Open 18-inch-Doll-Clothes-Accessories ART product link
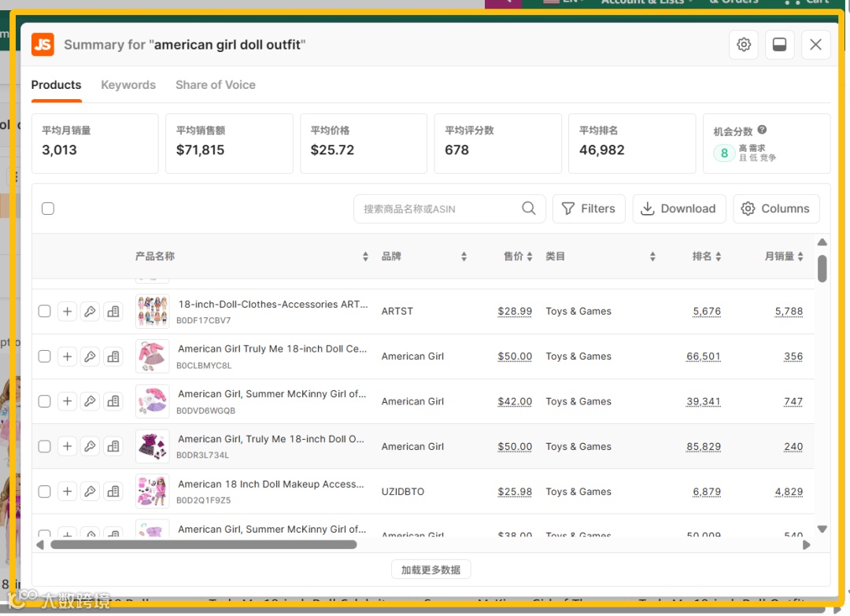The width and height of the screenshot is (850, 616). (x=272, y=304)
